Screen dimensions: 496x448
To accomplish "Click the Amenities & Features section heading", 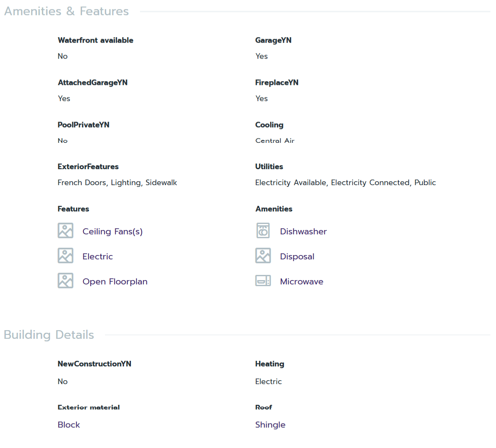I will (67, 11).
